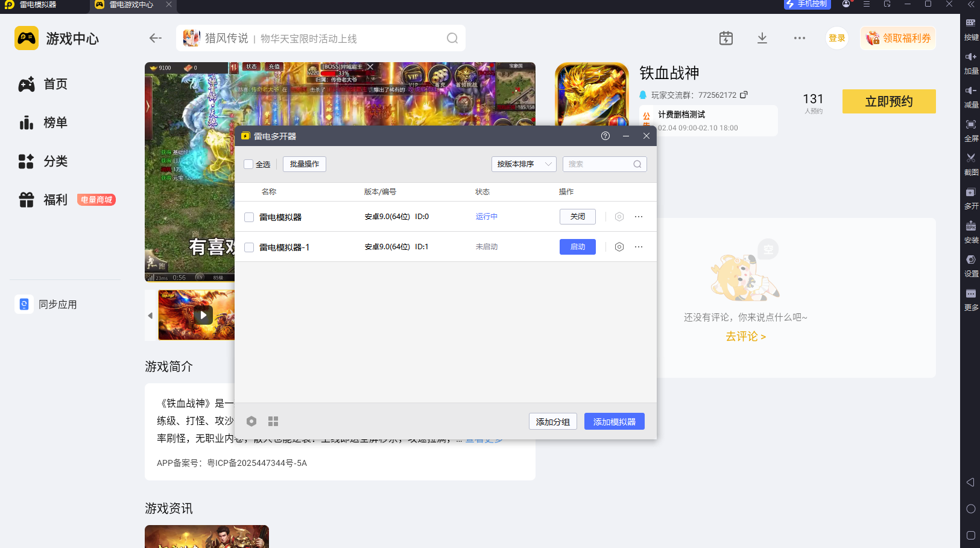Click the search field in multi-opener
Viewport: 980px width, 548px height.
click(x=599, y=164)
